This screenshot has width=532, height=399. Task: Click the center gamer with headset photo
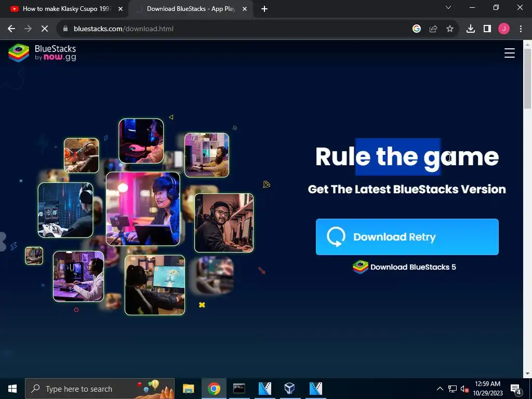coord(143,209)
